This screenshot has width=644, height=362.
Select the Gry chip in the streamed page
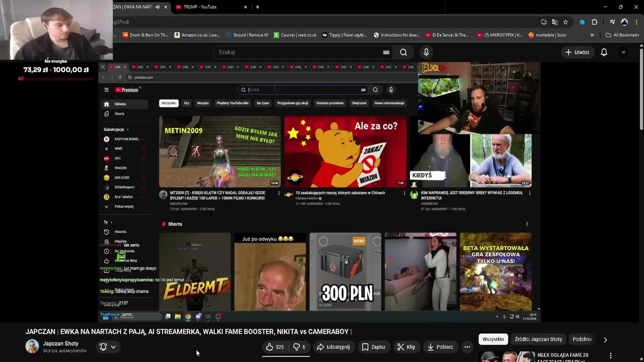pos(187,103)
